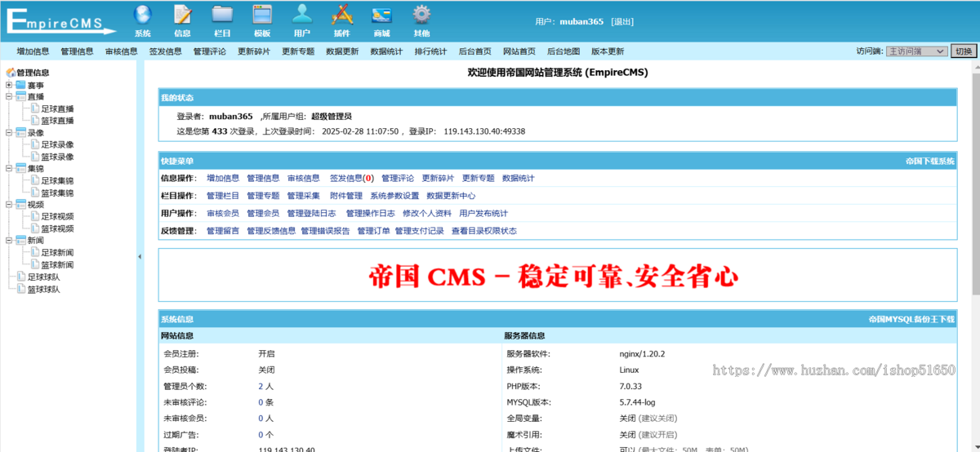Select 足球录像 tree item
This screenshot has height=452, width=980.
pyautogui.click(x=57, y=144)
